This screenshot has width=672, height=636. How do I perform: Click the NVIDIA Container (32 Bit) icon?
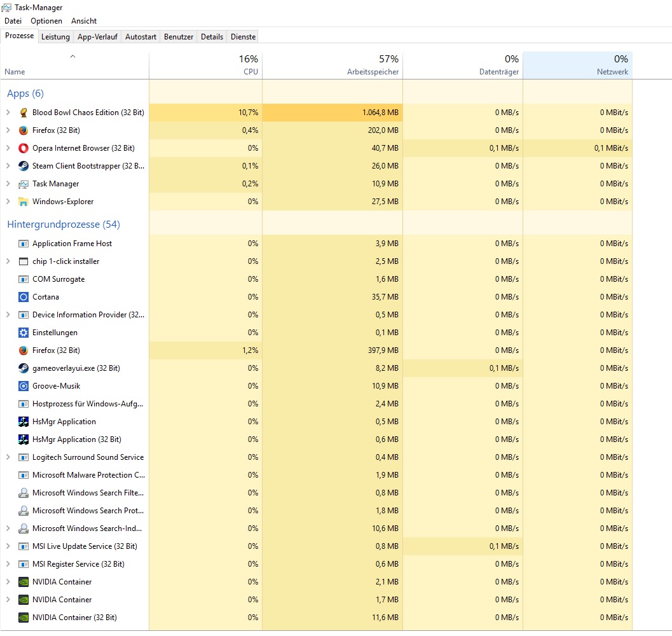click(x=24, y=618)
